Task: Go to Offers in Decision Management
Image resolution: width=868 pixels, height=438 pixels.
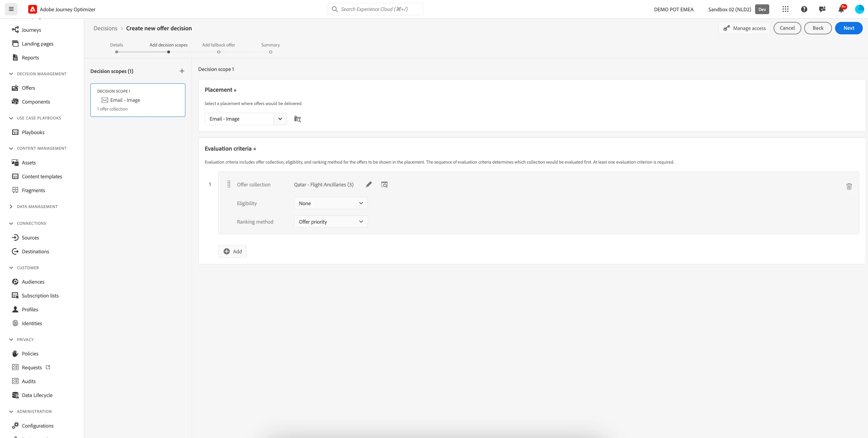Action: click(28, 88)
